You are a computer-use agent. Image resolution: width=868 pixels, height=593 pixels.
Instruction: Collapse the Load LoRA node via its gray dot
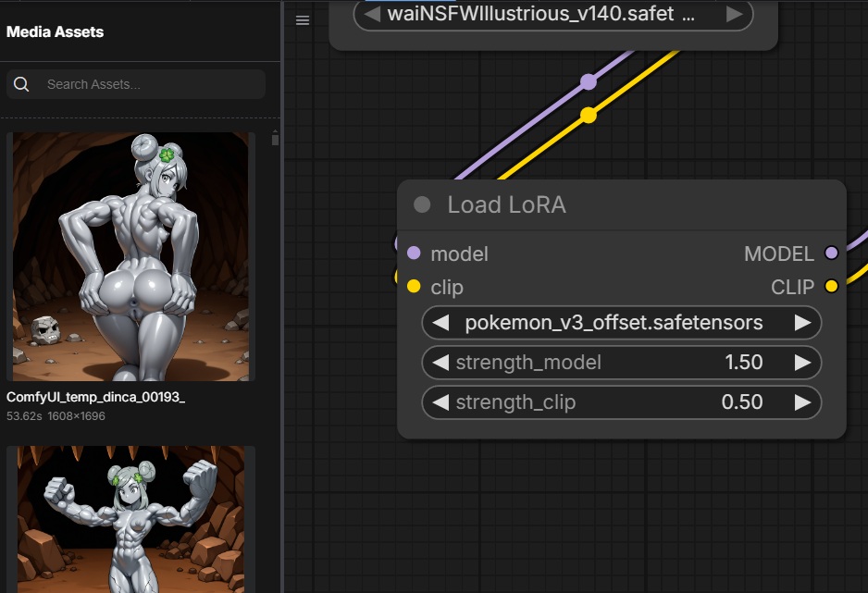(422, 204)
